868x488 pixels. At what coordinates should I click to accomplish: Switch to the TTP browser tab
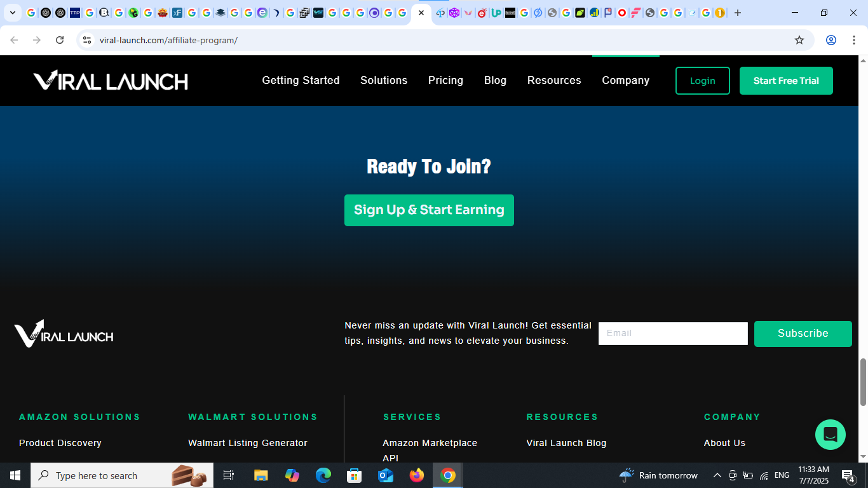[x=75, y=13]
